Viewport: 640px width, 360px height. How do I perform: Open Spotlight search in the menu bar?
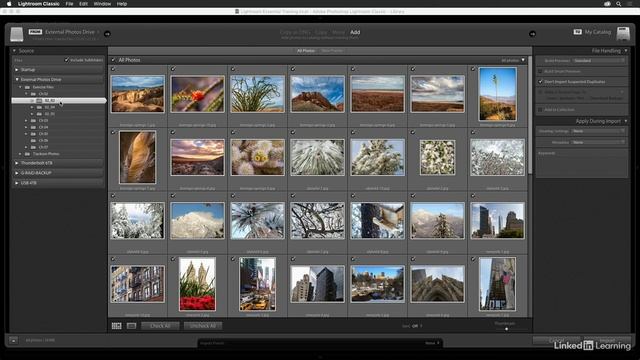[x=619, y=4]
